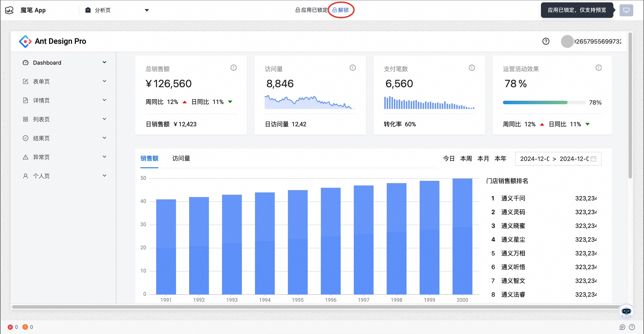Screen dimensions: 644x334
Task: Click the Dashboard gauge icon
Action: pos(26,63)
